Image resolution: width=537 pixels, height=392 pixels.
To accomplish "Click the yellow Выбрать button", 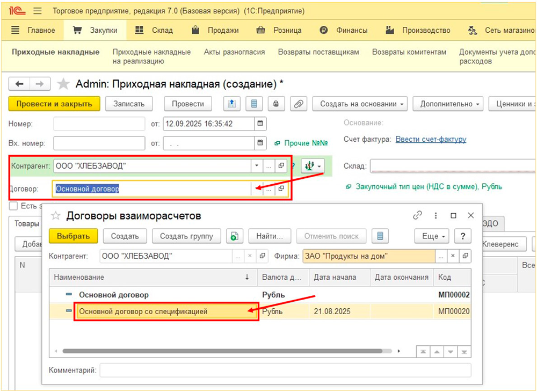I will pos(73,236).
